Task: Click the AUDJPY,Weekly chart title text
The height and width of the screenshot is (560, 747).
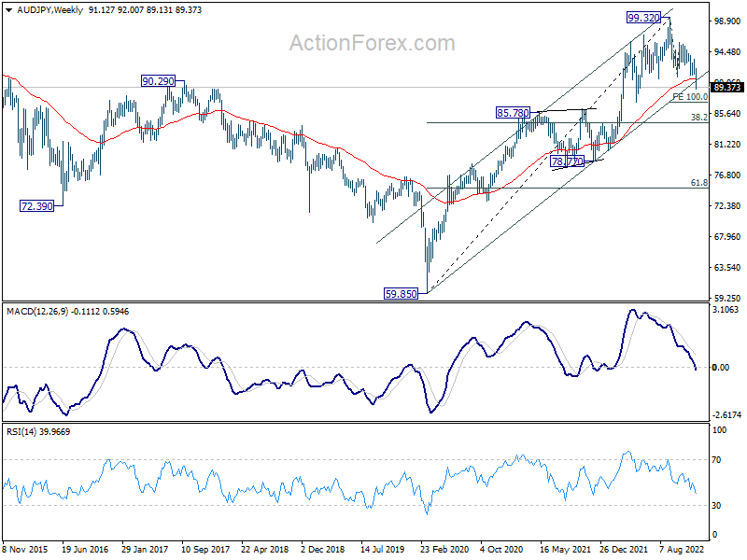Action: [x=50, y=10]
